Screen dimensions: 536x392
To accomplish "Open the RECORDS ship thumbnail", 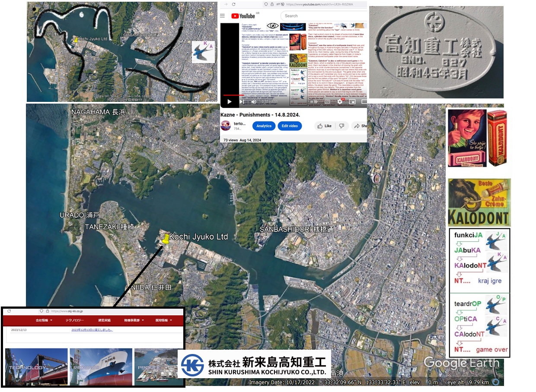I will [101, 367].
